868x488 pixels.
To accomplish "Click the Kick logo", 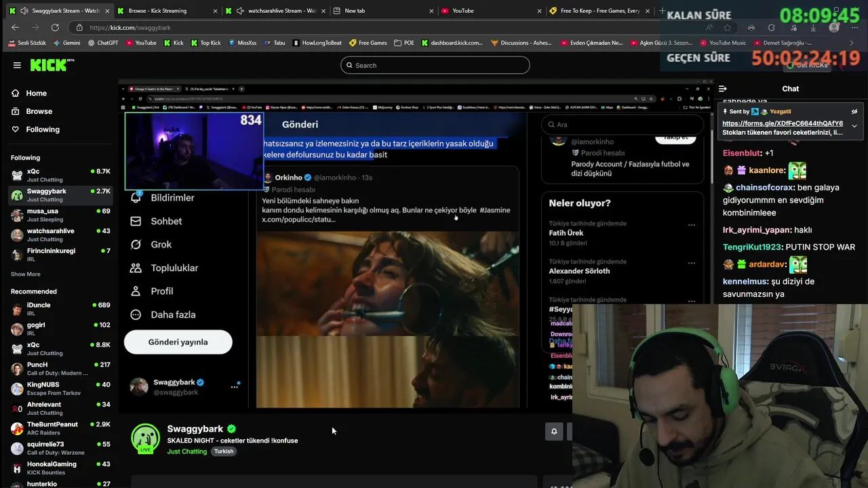I will tap(52, 65).
